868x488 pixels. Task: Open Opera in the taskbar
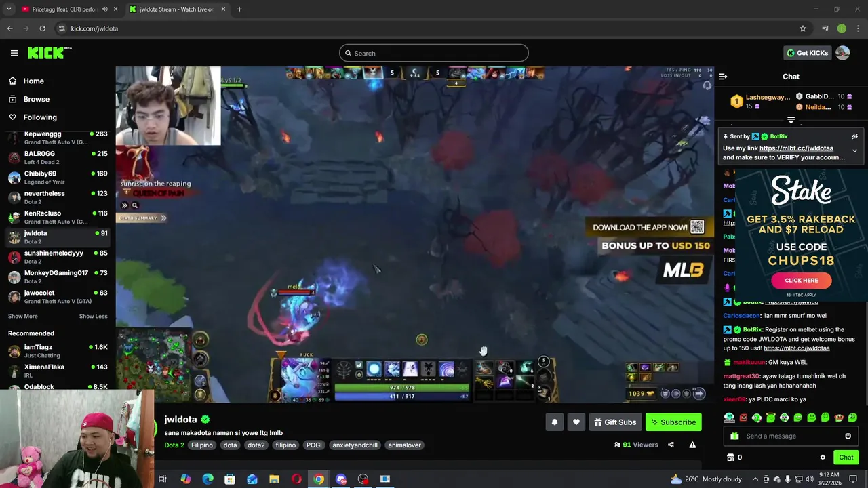click(x=296, y=479)
